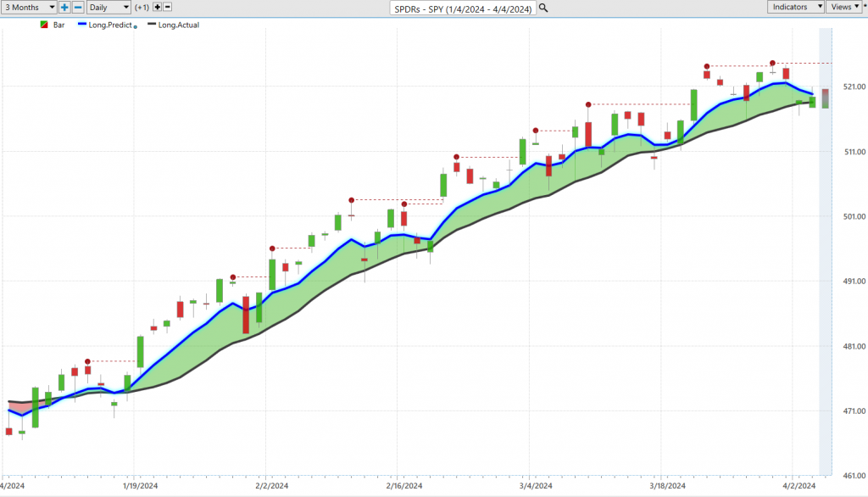Click the magnifying glass symbol search icon
The width and height of the screenshot is (868, 497).
pyautogui.click(x=543, y=8)
